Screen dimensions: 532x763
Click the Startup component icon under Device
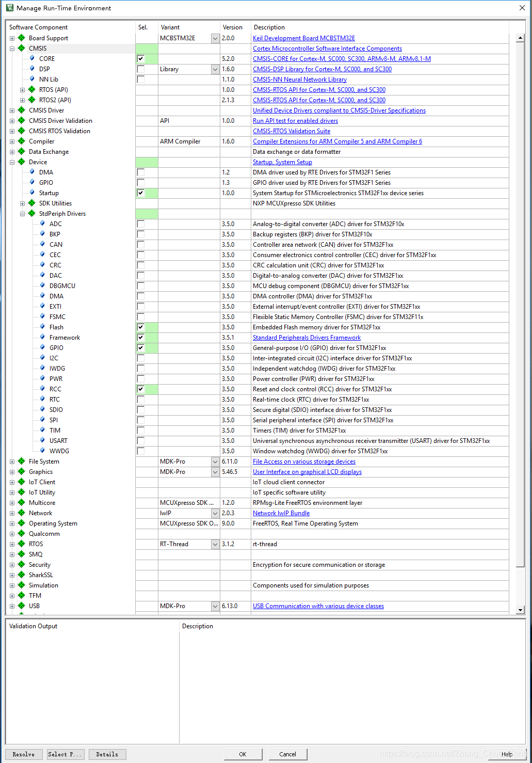31,193
